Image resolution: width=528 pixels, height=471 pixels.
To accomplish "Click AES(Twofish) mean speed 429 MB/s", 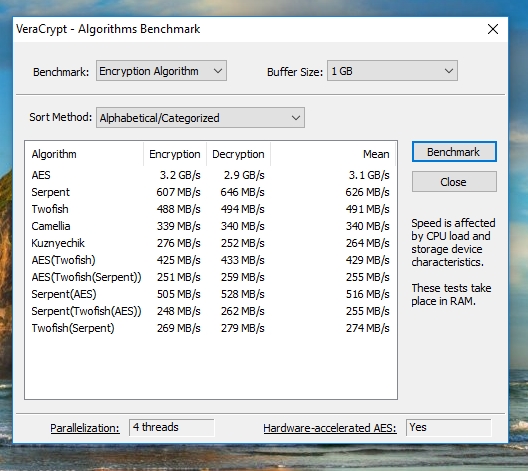I will pos(367,260).
